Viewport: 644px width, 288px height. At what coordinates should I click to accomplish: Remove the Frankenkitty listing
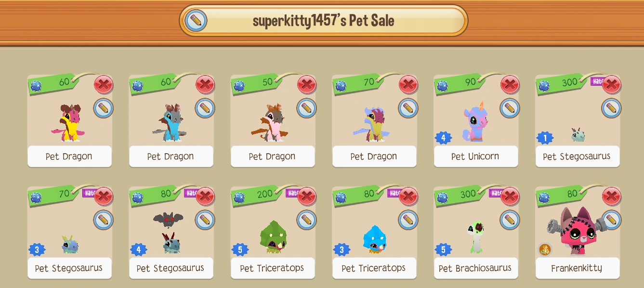pos(612,196)
